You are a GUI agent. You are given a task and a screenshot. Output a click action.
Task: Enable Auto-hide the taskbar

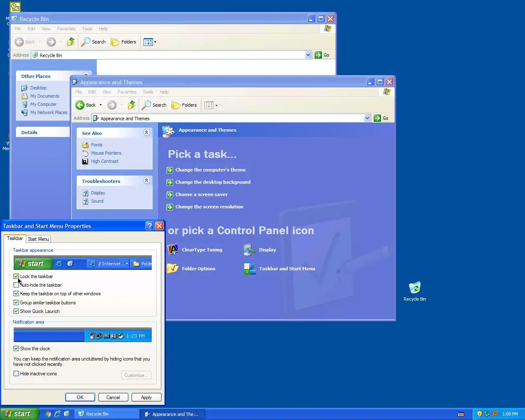(x=16, y=285)
